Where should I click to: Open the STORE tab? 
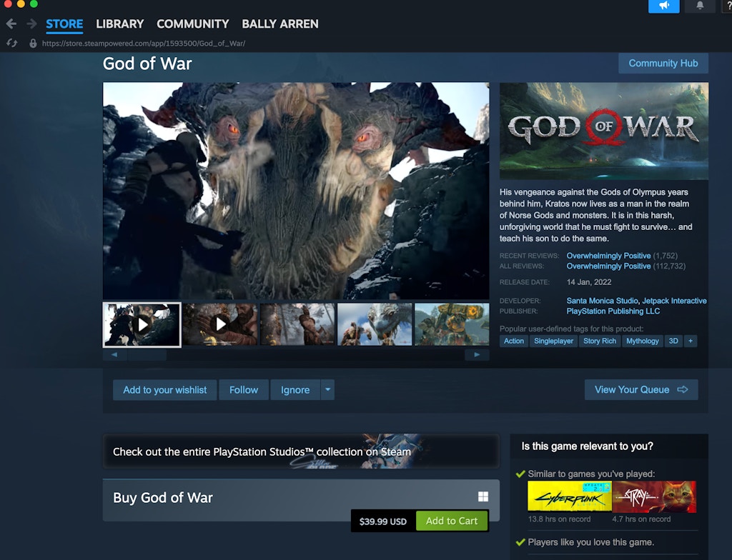pos(64,24)
